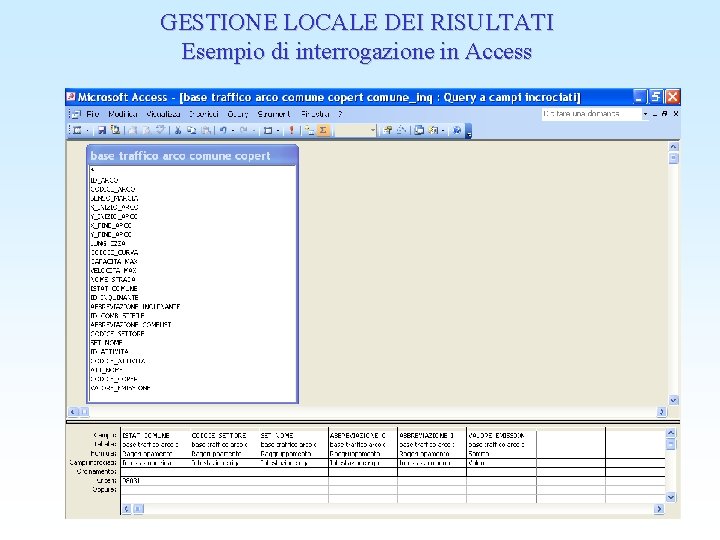Open the Toolbar Options handle at toolbar end
The image size is (720, 540).
click(x=469, y=131)
